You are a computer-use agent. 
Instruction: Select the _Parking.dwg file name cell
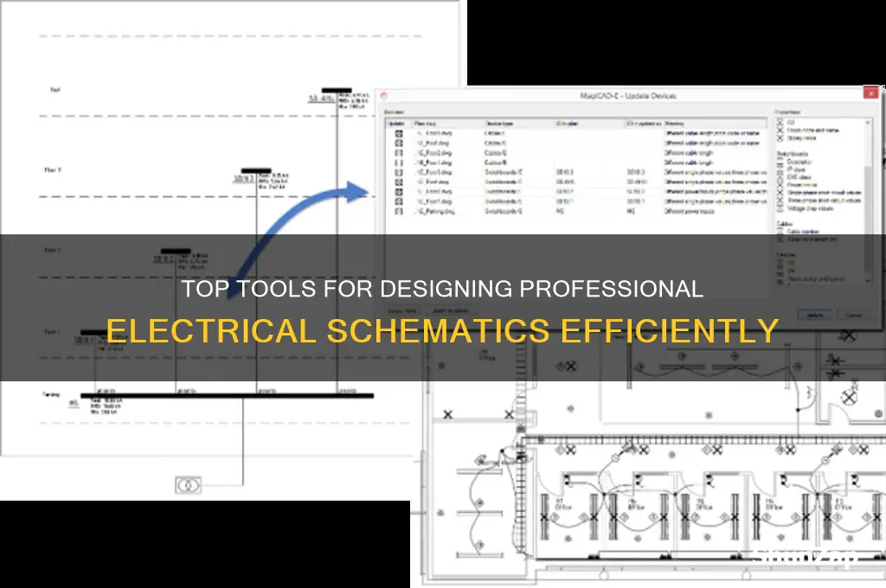tap(435, 211)
